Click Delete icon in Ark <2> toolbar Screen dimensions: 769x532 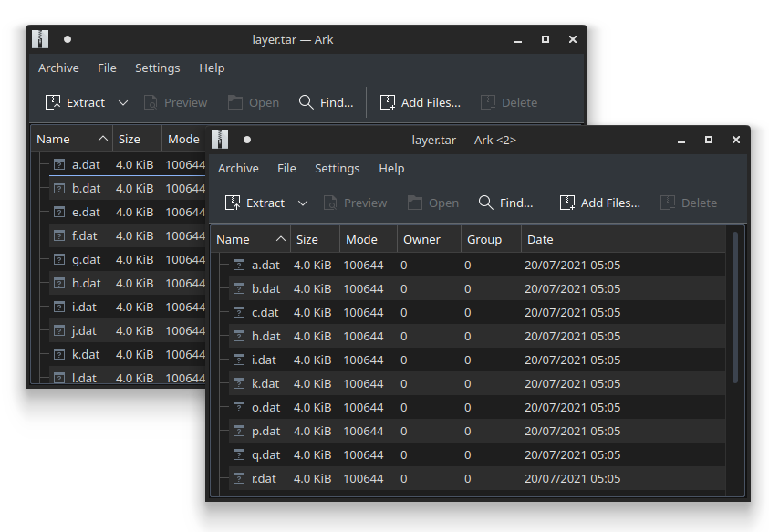click(x=668, y=203)
